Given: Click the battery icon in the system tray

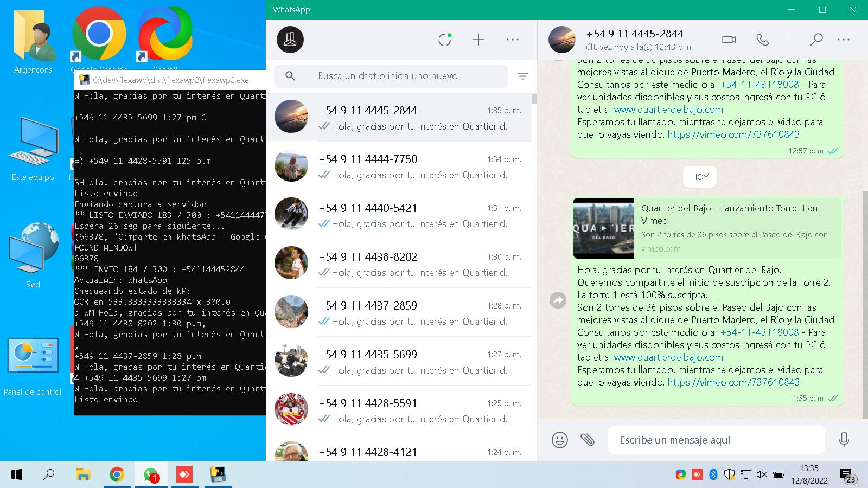Looking at the screenshot, I should 778,475.
